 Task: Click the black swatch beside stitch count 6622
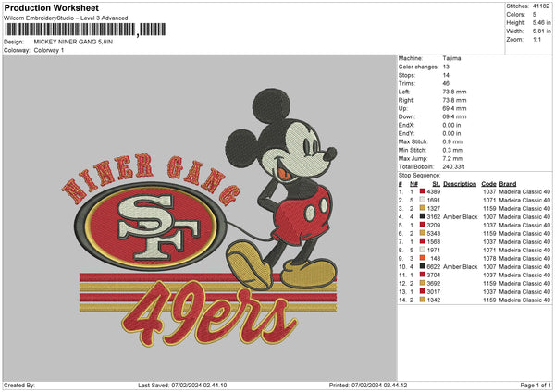[x=423, y=266]
